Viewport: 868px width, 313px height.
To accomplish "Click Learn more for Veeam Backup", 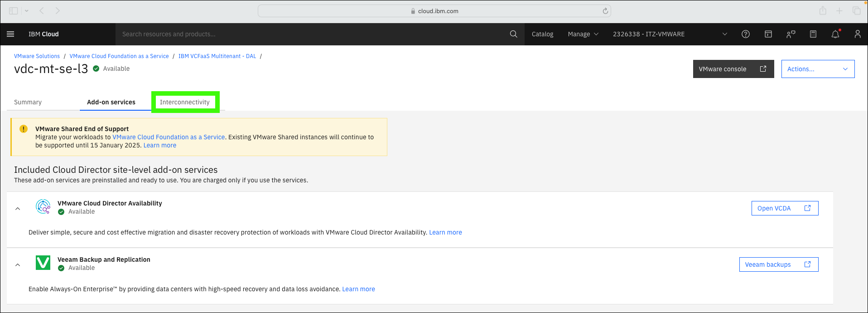I will (x=358, y=289).
